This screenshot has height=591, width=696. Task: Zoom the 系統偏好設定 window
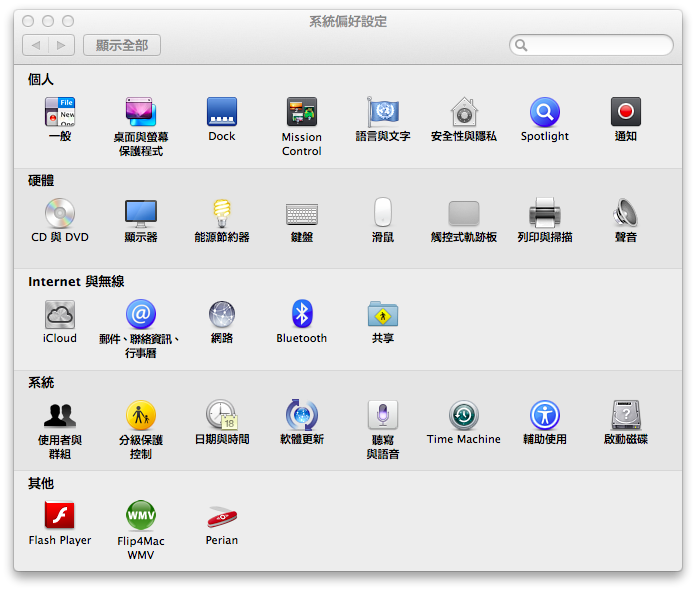[x=68, y=21]
